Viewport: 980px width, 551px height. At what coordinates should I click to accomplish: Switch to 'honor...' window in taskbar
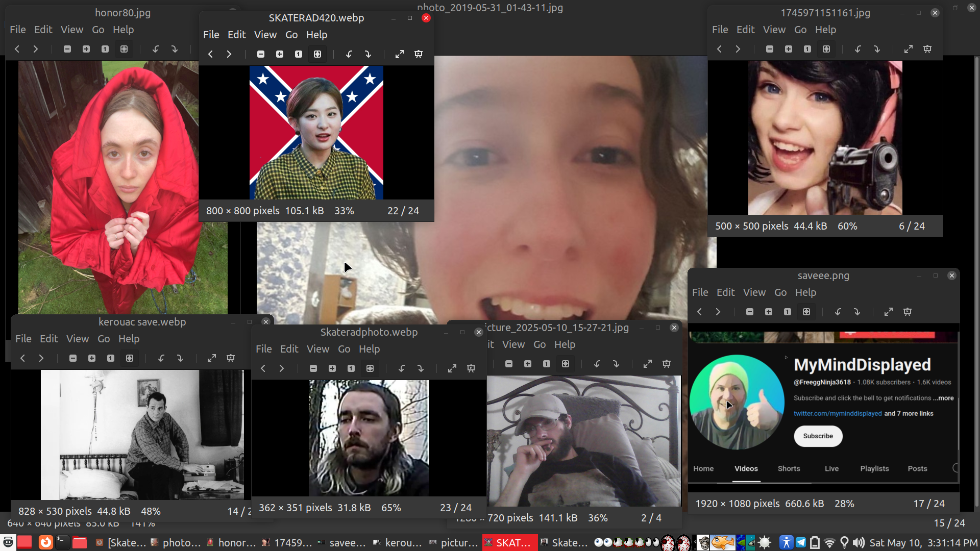[x=232, y=543]
